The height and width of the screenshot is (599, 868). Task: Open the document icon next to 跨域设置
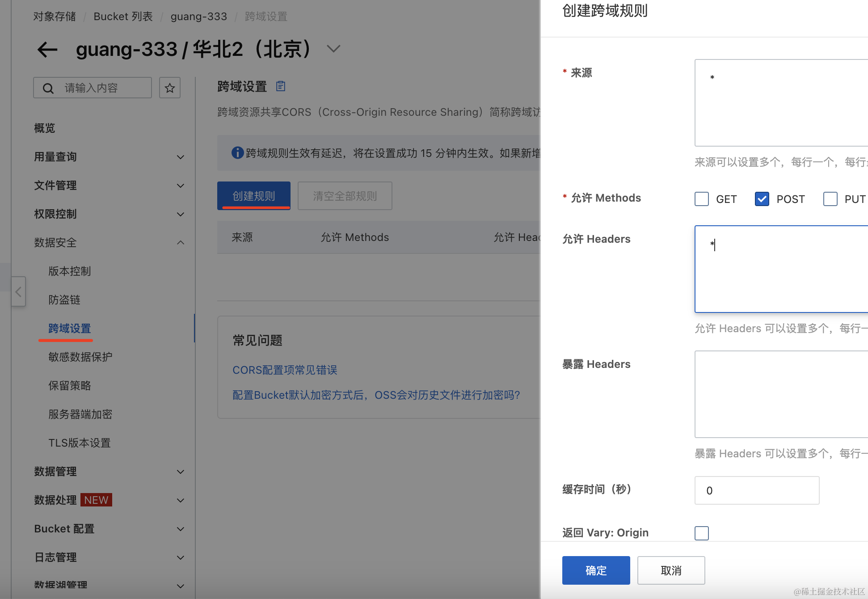[x=281, y=86]
